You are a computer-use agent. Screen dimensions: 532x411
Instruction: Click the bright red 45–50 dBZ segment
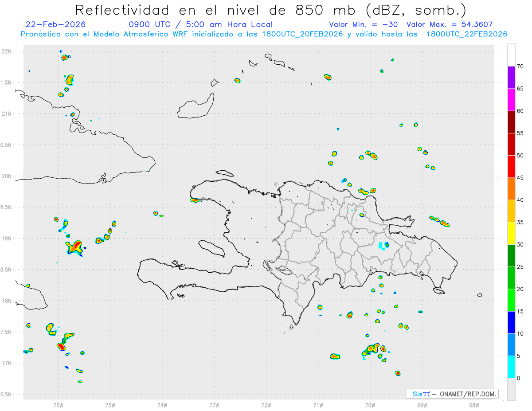coord(511,167)
